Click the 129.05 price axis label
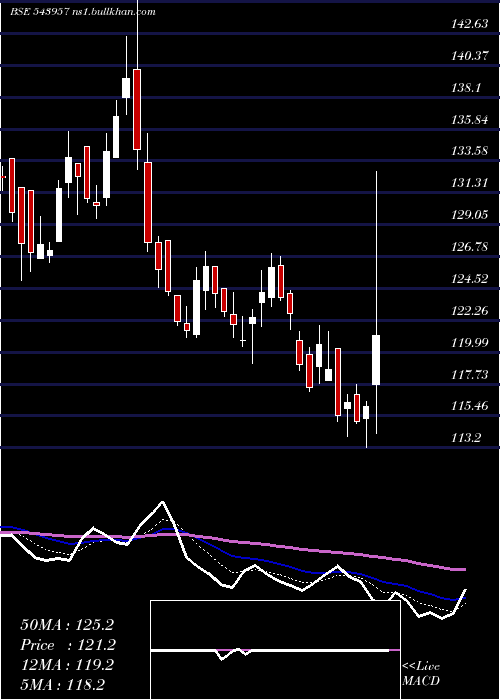Viewport: 500px width, 700px height. tap(470, 215)
